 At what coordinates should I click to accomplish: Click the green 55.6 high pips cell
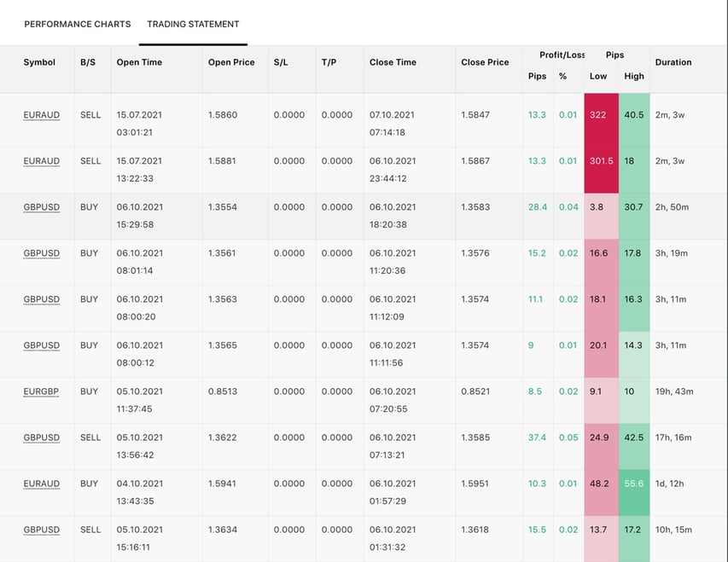tap(634, 484)
